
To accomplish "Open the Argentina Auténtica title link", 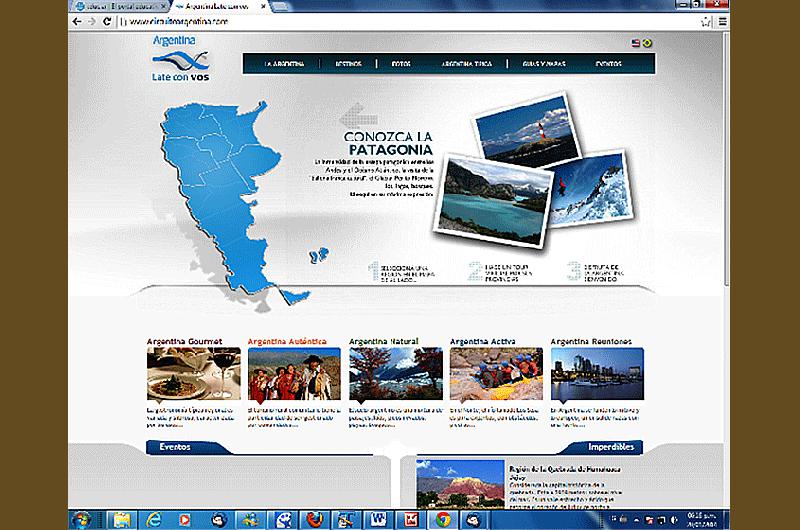I will coord(287,341).
